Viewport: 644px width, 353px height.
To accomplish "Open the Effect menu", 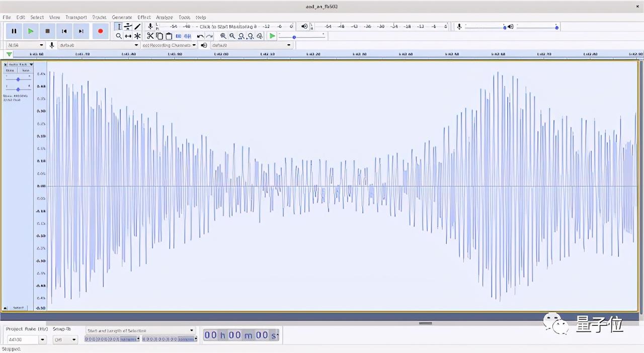I will click(x=144, y=18).
